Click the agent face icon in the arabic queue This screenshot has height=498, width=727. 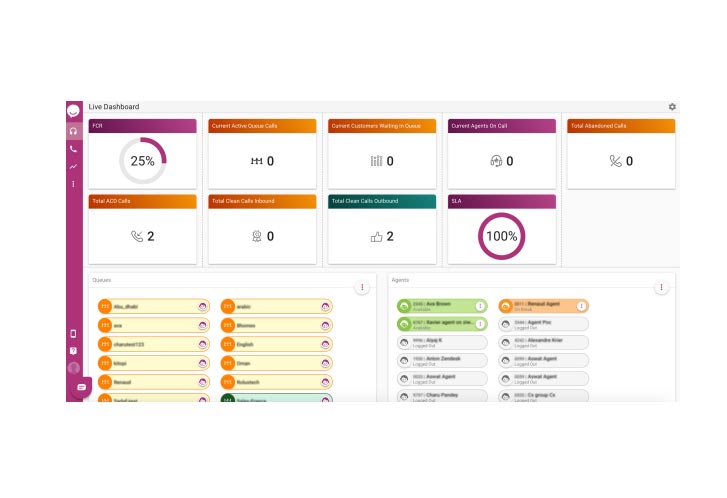point(325,306)
